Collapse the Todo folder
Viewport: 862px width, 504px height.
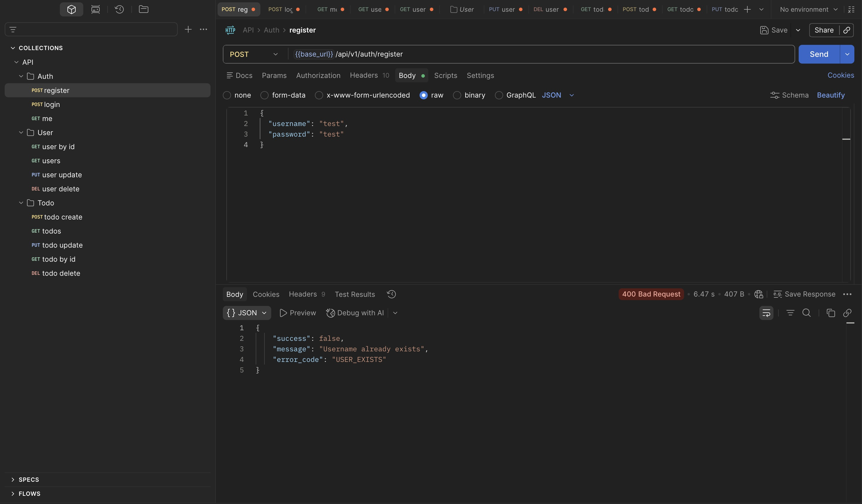21,203
